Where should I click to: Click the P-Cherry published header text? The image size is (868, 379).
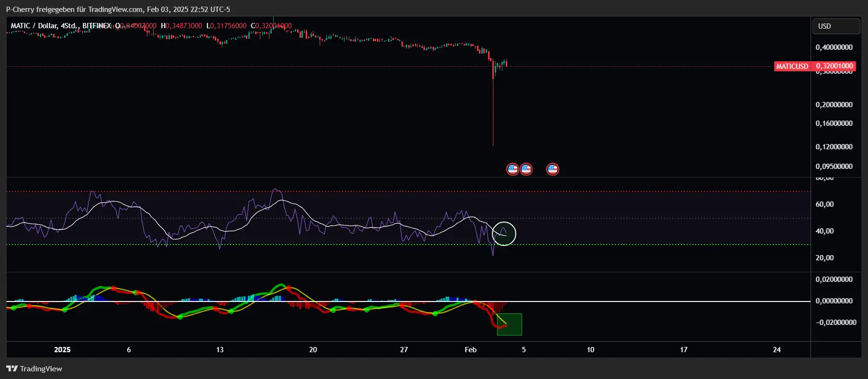[x=118, y=9]
